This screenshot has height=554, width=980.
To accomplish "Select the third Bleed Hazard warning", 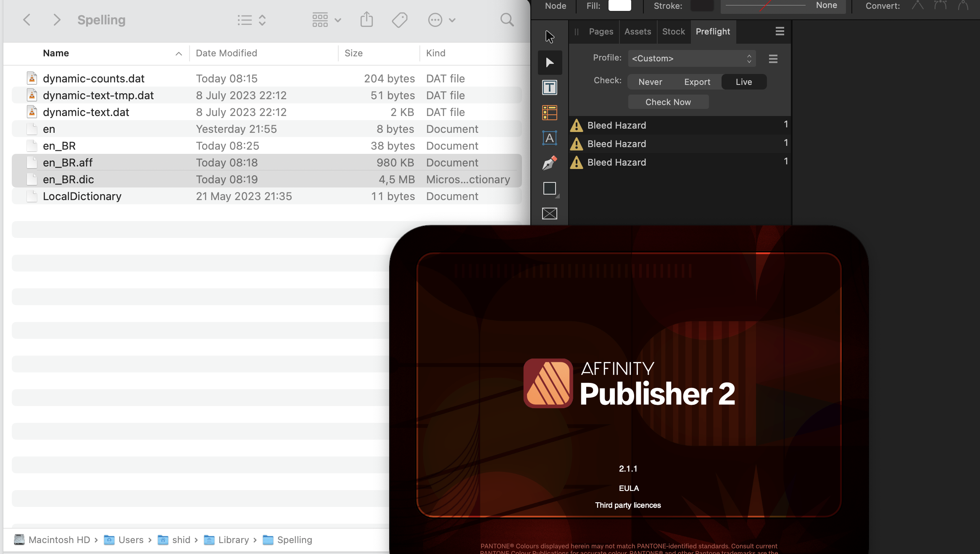I will click(x=680, y=162).
